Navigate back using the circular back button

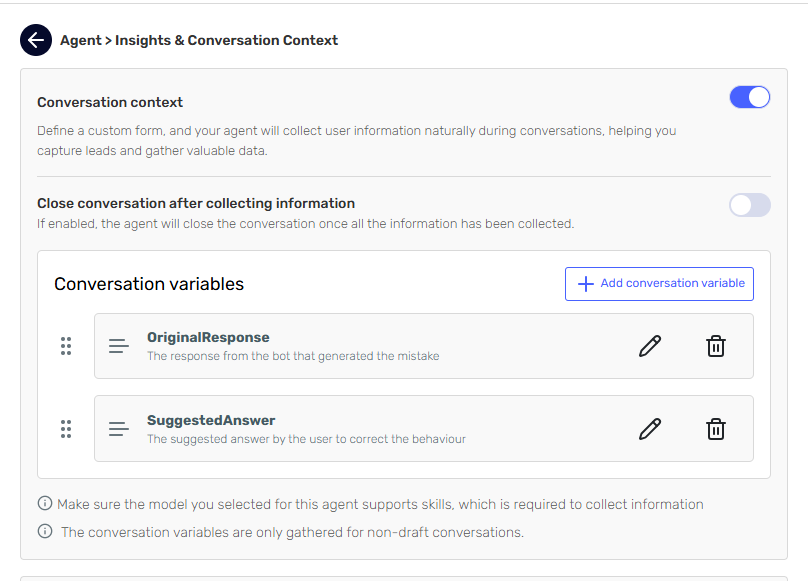click(36, 40)
